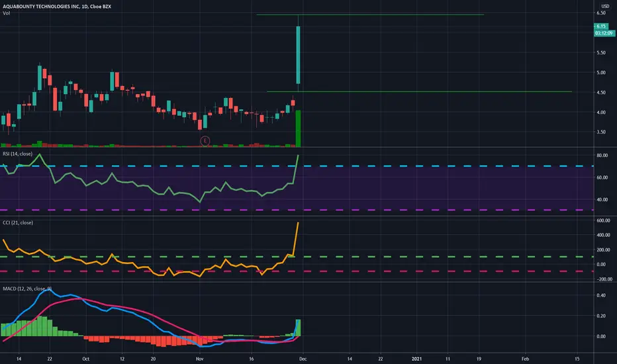Click the Feb label on time axis
The width and height of the screenshot is (617, 364).
pyautogui.click(x=525, y=359)
